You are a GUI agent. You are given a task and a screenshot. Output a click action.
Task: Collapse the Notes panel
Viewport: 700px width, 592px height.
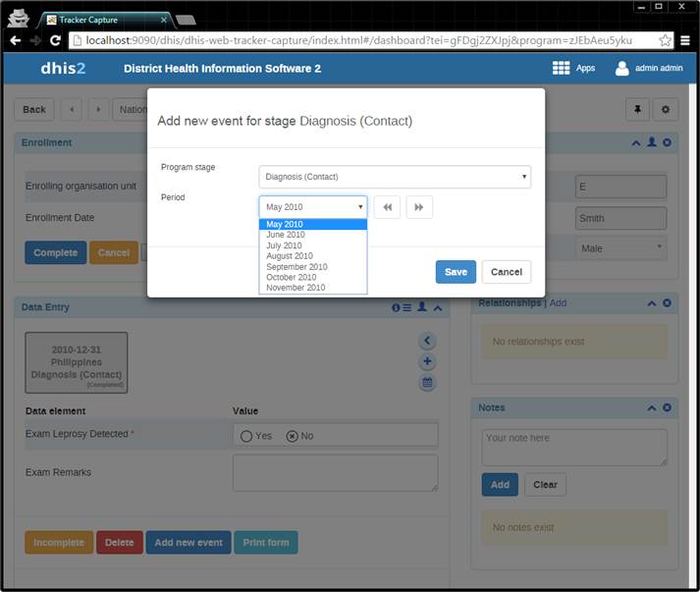click(651, 407)
